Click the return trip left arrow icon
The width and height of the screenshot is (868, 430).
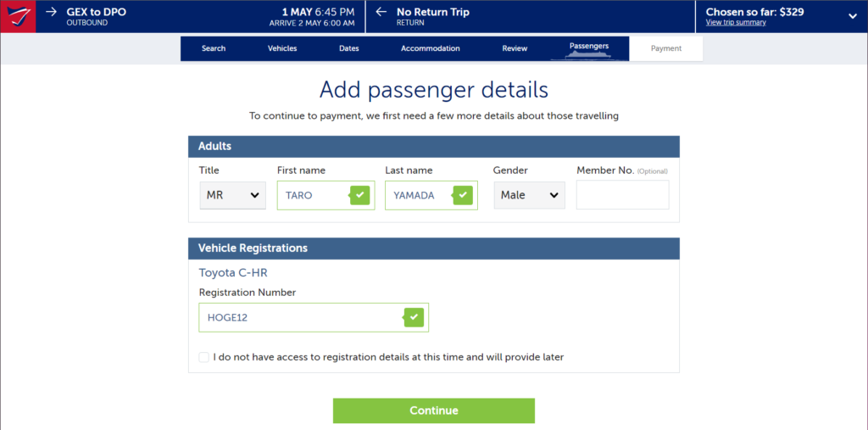tap(381, 12)
